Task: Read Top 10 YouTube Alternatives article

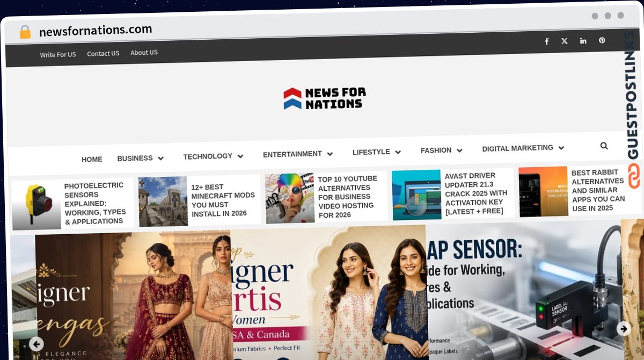Action: [347, 197]
